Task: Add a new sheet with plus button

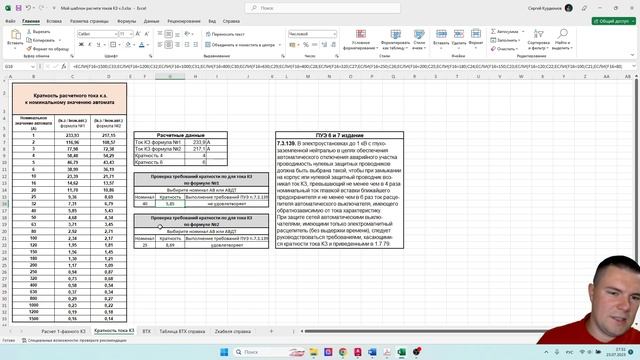Action: click(x=271, y=331)
